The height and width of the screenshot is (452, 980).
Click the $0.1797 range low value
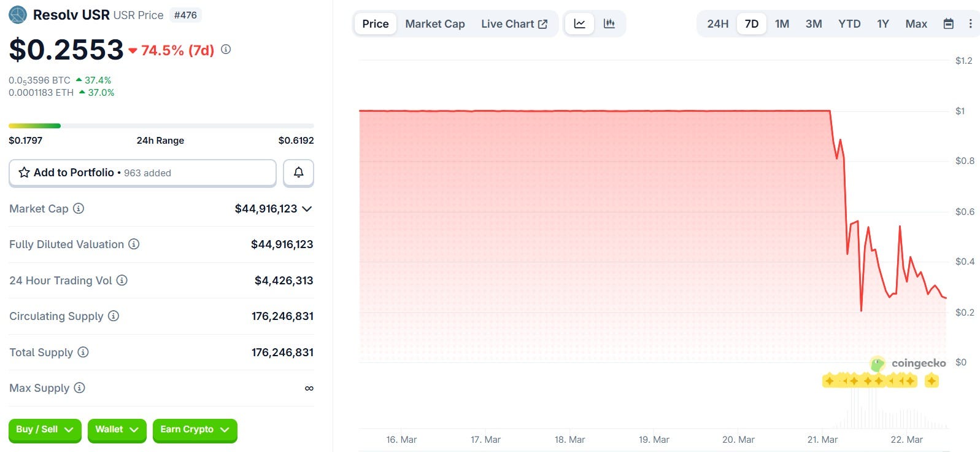coord(26,140)
